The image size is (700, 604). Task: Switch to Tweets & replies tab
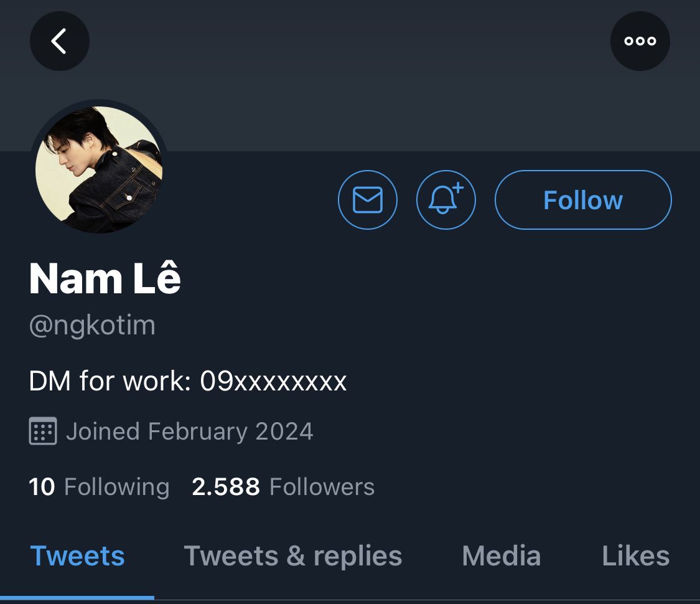click(293, 556)
